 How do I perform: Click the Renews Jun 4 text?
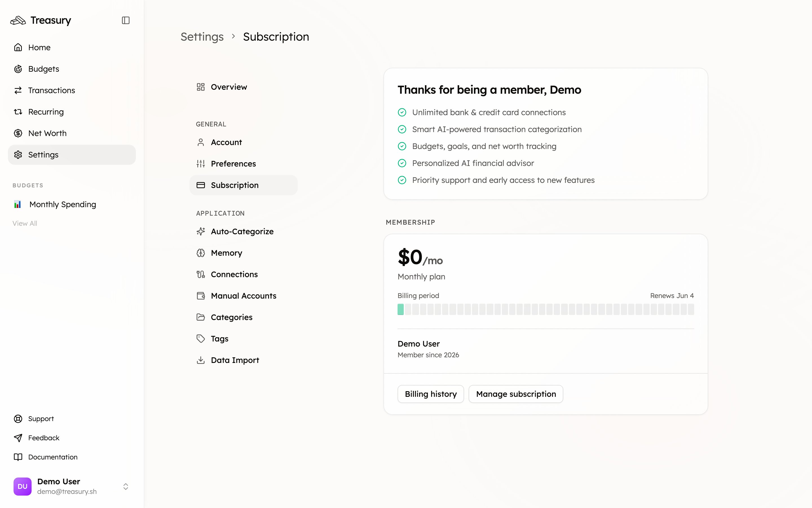pyautogui.click(x=672, y=296)
